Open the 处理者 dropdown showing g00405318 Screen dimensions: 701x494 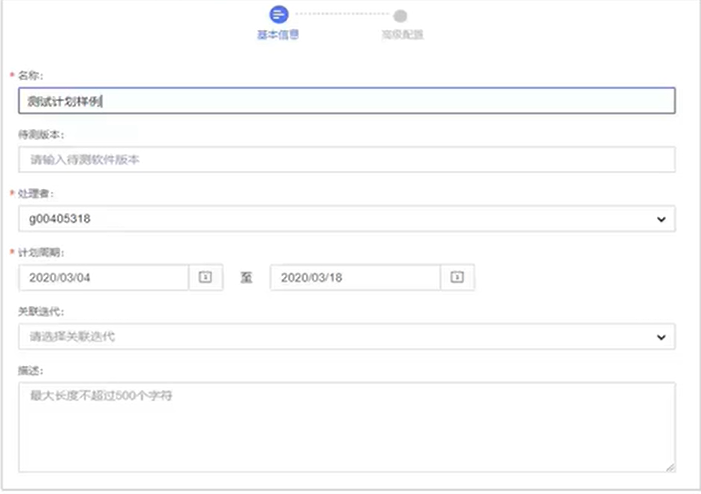[x=347, y=219]
